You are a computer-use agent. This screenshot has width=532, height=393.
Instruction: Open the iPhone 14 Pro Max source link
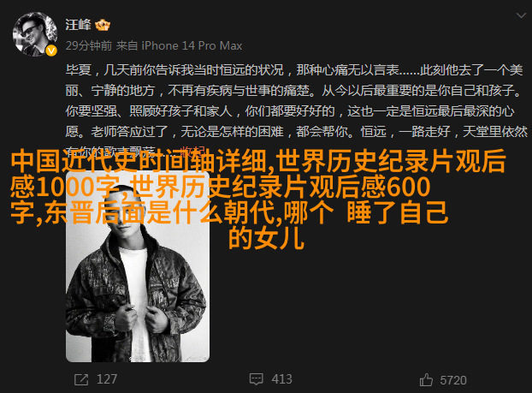tap(192, 45)
